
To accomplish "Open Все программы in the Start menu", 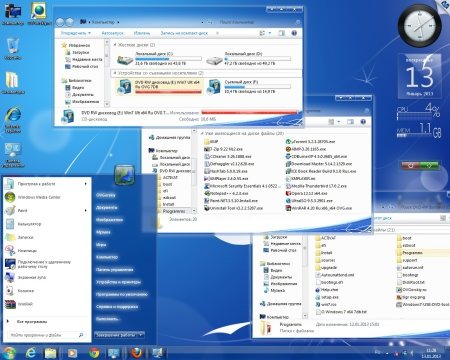I will pyautogui.click(x=31, y=322).
